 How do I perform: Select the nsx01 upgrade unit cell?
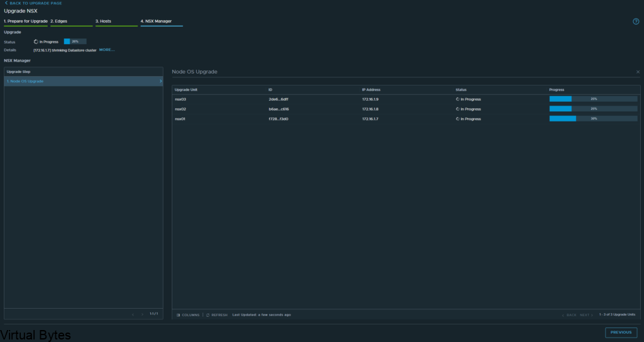tap(180, 119)
